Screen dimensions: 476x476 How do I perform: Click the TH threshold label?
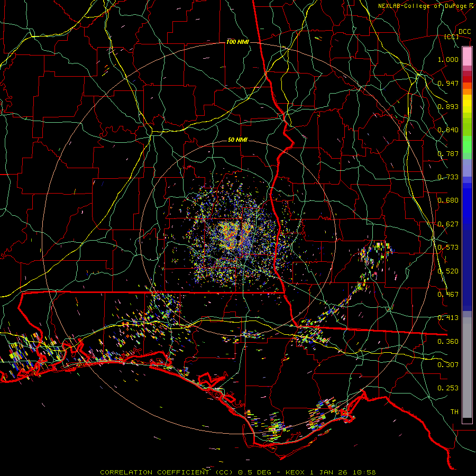coord(454,412)
